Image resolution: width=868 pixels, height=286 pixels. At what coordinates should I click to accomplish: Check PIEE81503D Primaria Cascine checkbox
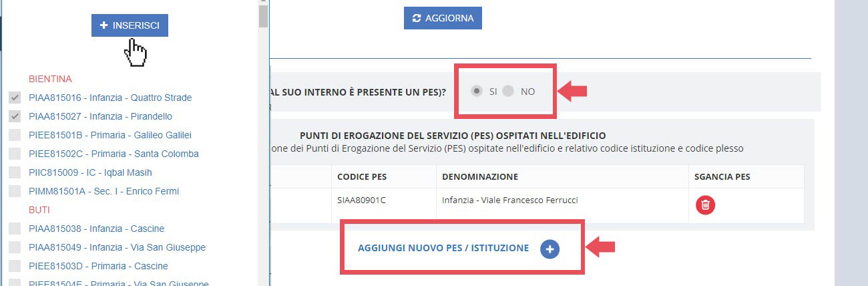(x=14, y=266)
